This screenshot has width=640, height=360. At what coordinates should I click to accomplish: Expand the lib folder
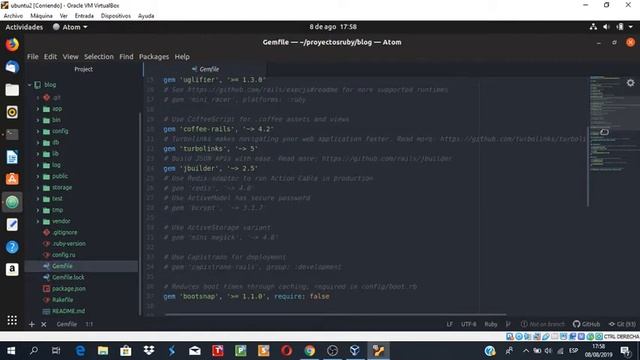click(x=38, y=154)
